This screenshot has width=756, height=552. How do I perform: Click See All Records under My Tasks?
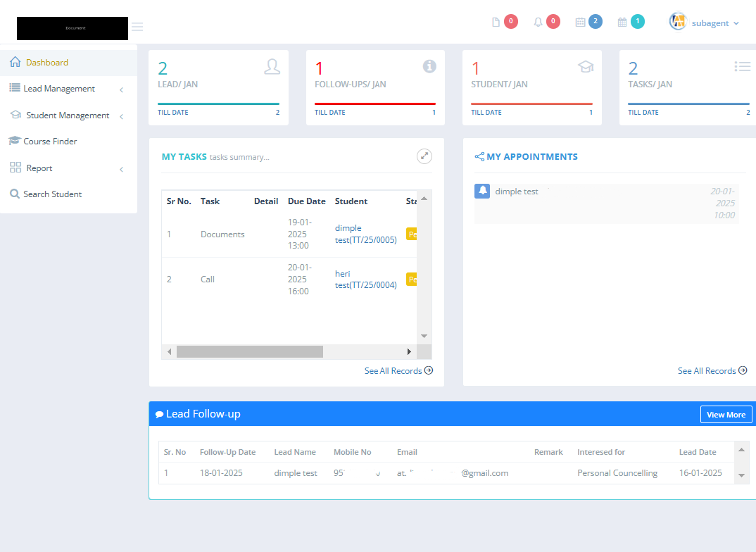point(398,371)
